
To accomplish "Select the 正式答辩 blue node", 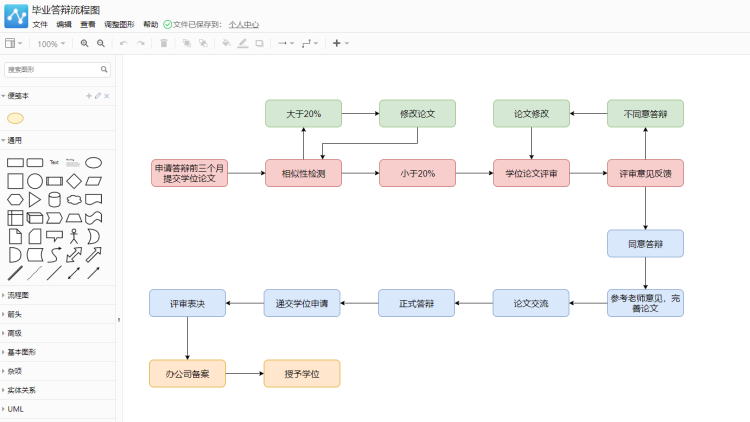I will (x=416, y=303).
